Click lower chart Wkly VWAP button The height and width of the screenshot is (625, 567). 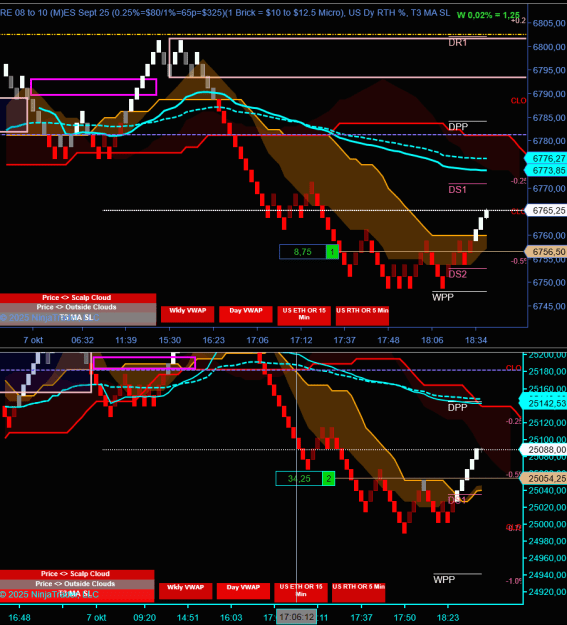(185, 591)
